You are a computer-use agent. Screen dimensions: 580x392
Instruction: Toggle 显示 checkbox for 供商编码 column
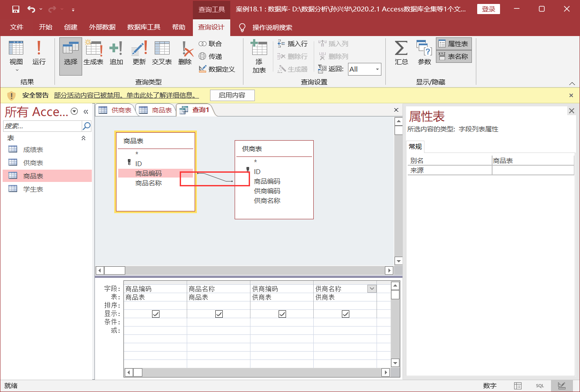[x=282, y=314]
